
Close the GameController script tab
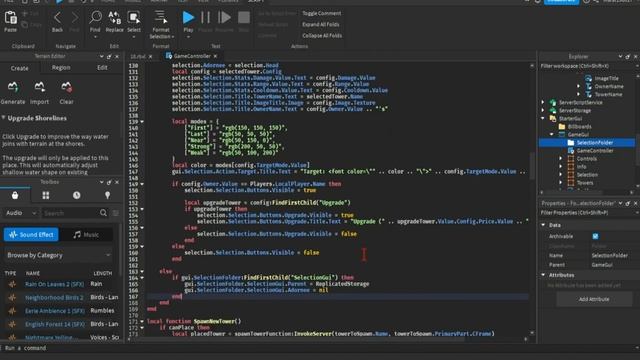[x=216, y=56]
